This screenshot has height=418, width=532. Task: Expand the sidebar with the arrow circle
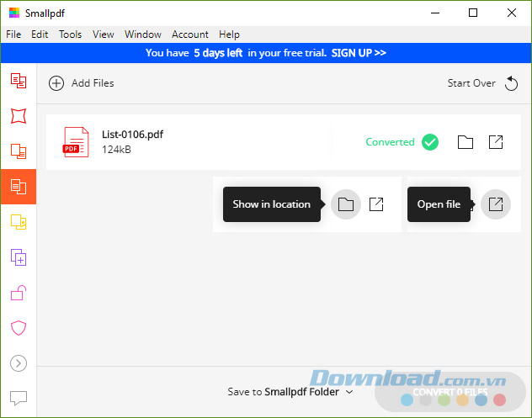[x=19, y=363]
